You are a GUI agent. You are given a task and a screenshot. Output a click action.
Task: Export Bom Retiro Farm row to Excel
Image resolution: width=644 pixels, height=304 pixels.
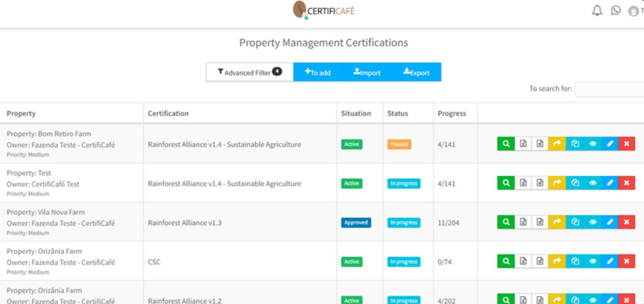pyautogui.click(x=523, y=144)
